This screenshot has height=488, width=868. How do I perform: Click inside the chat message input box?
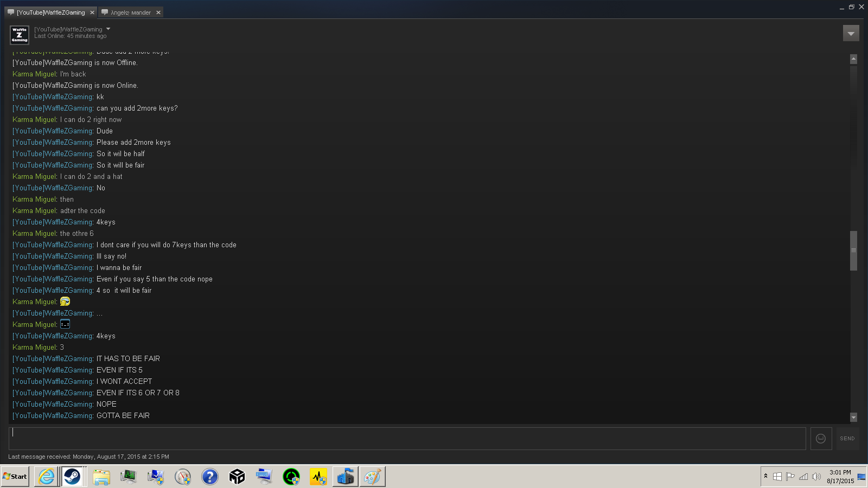point(407,438)
